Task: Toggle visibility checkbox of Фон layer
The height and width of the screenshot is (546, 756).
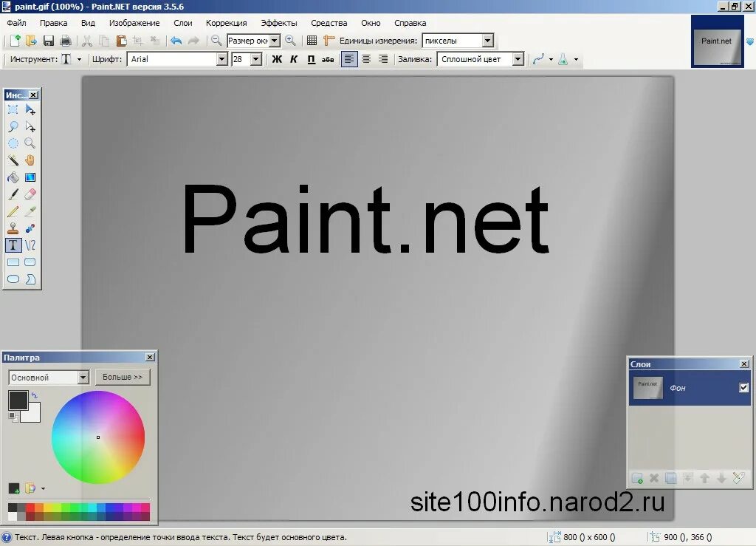Action: pos(743,387)
